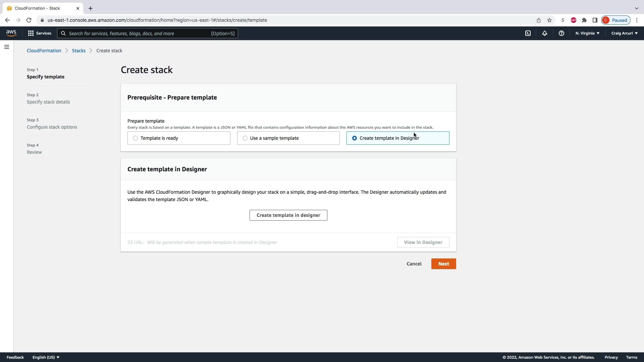
Task: Click the Create template in designer button
Action: (288, 215)
